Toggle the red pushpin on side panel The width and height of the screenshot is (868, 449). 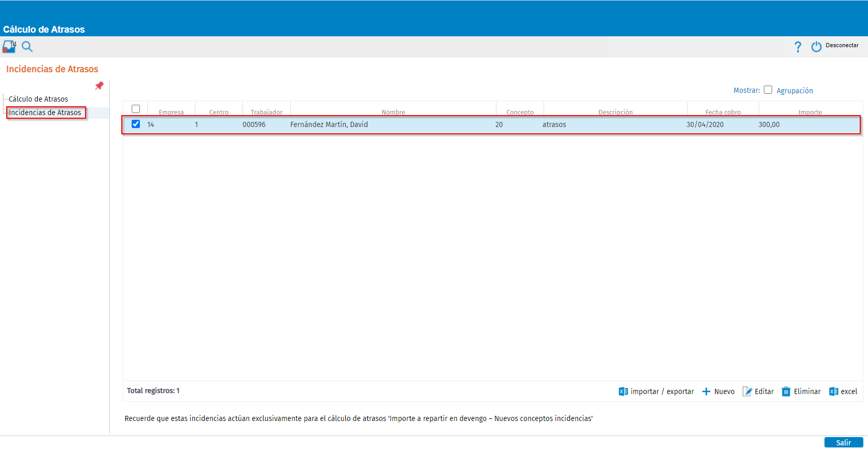point(99,86)
